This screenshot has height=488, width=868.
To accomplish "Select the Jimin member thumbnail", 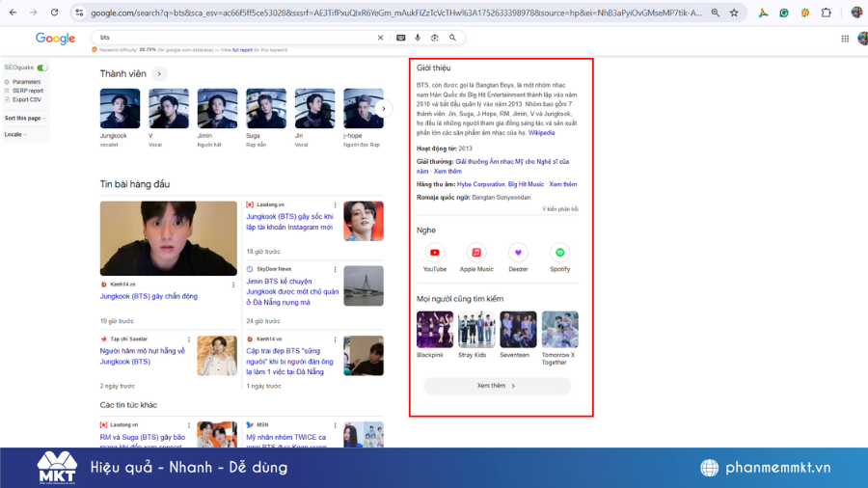I will click(218, 108).
